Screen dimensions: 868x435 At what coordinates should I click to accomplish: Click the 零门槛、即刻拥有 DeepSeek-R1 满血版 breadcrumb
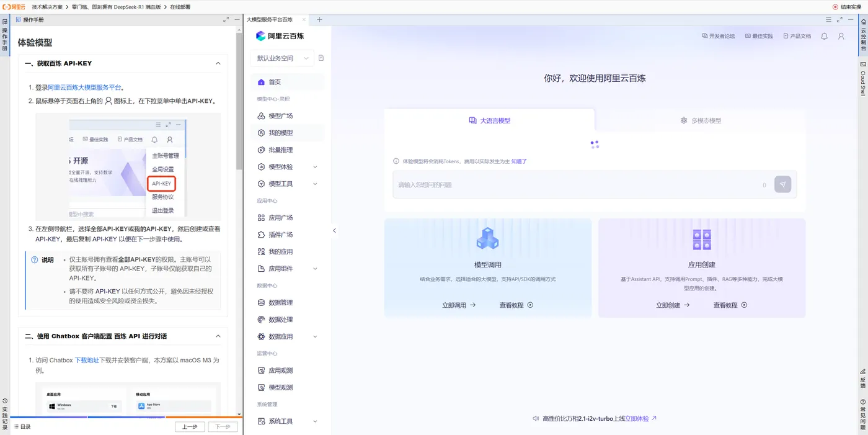click(117, 6)
